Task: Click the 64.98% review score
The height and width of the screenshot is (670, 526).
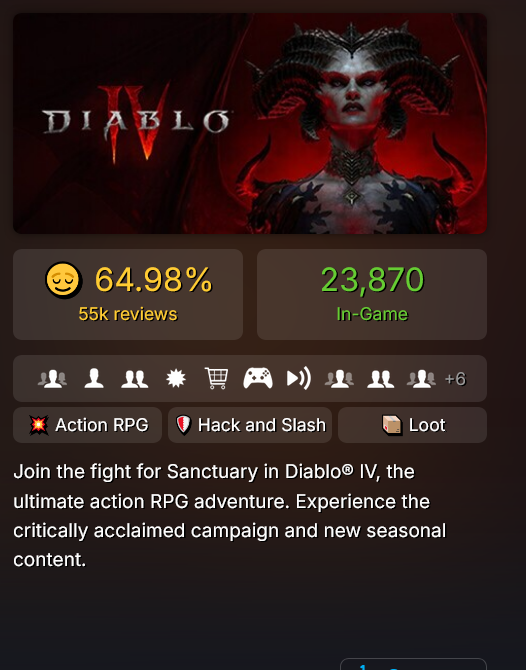Action: pyautogui.click(x=153, y=280)
